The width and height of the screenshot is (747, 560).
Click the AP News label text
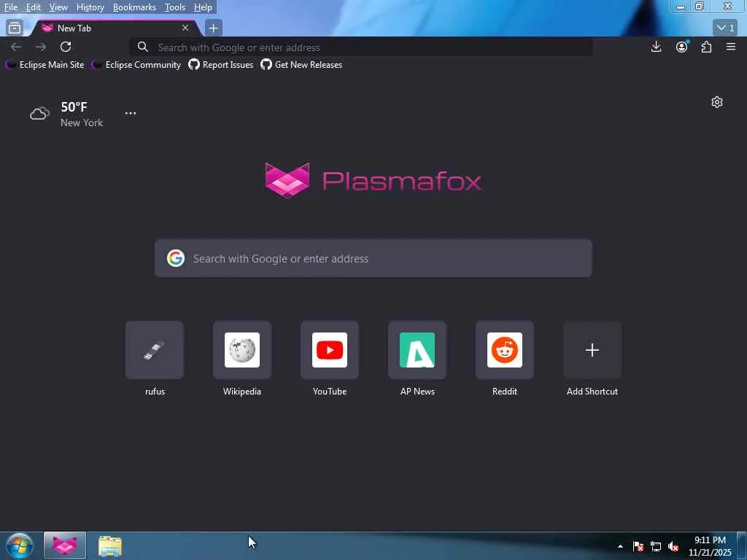(x=417, y=392)
